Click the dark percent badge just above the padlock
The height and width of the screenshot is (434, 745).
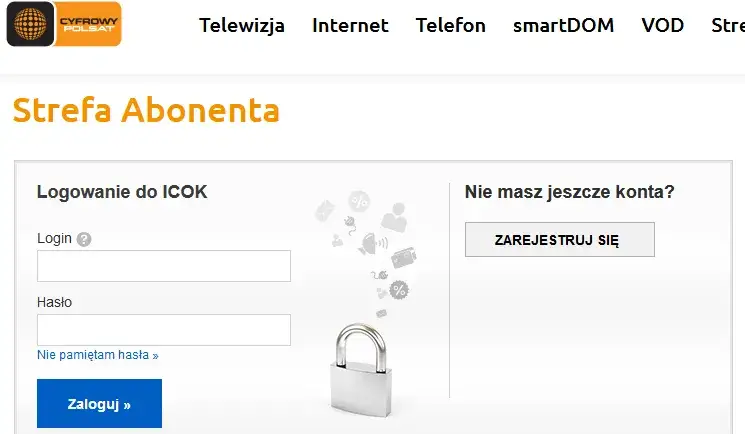pos(399,290)
